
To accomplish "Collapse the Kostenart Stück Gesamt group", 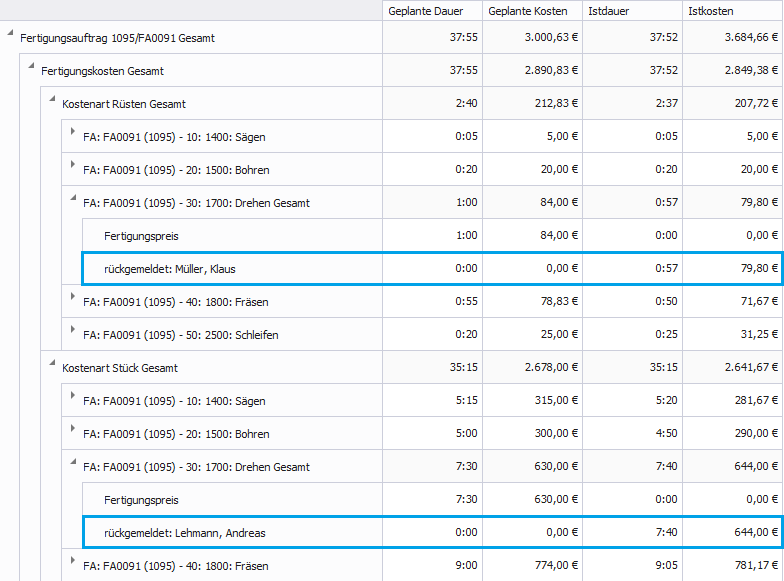I will (52, 365).
